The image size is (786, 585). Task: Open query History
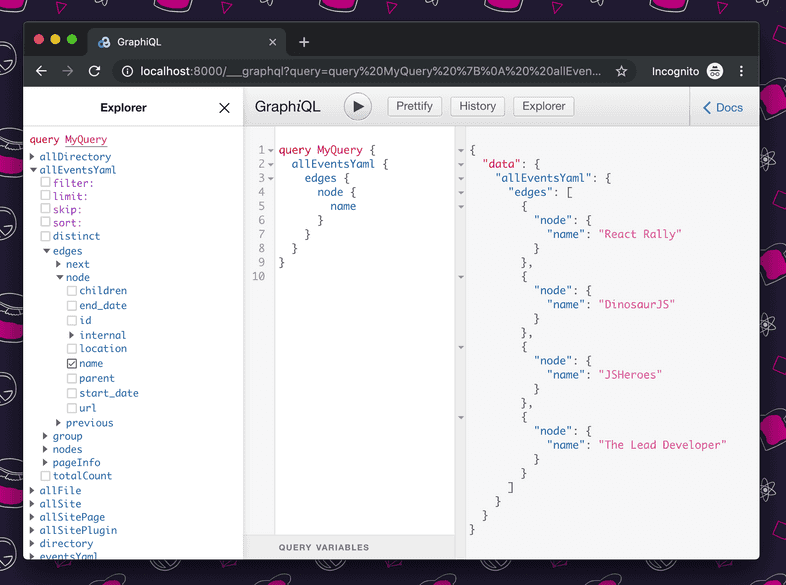(477, 106)
